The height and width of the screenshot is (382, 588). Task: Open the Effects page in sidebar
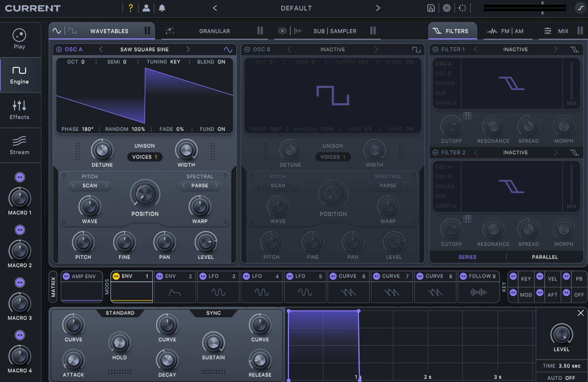coord(20,110)
